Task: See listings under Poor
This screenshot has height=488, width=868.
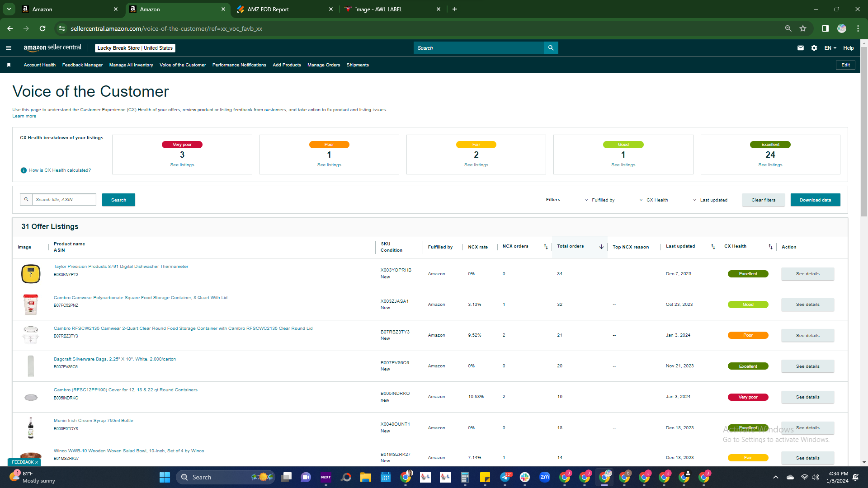Action: point(329,165)
